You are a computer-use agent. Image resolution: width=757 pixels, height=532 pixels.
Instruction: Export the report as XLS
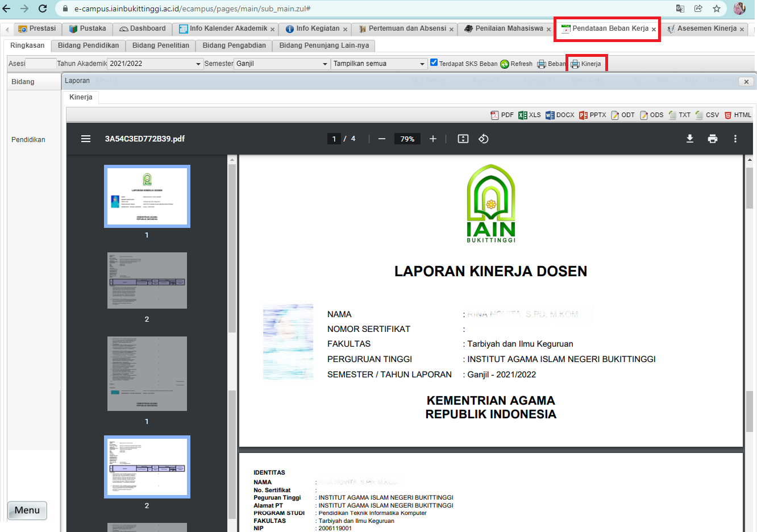(530, 115)
